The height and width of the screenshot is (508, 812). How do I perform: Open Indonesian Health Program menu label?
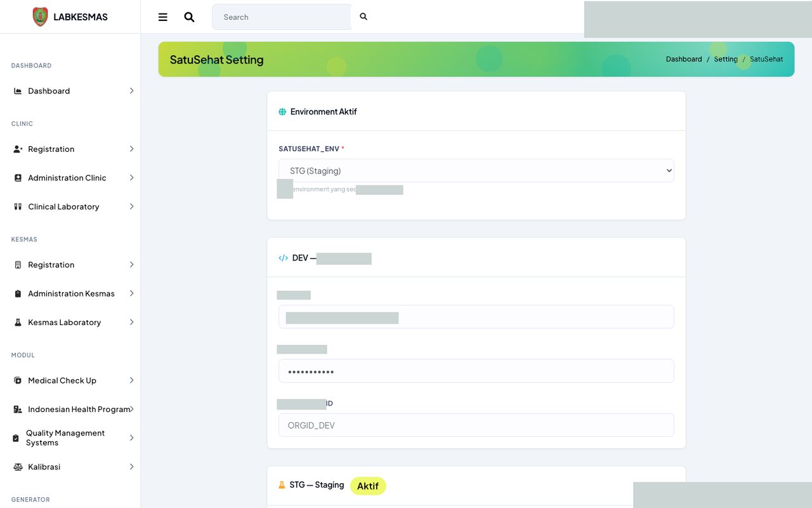pos(79,410)
